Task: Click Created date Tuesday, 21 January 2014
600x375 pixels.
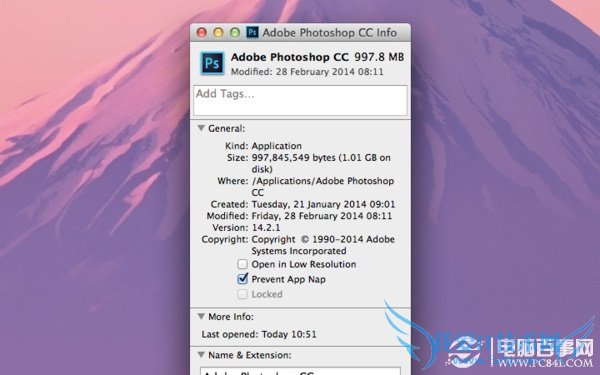Action: [323, 204]
